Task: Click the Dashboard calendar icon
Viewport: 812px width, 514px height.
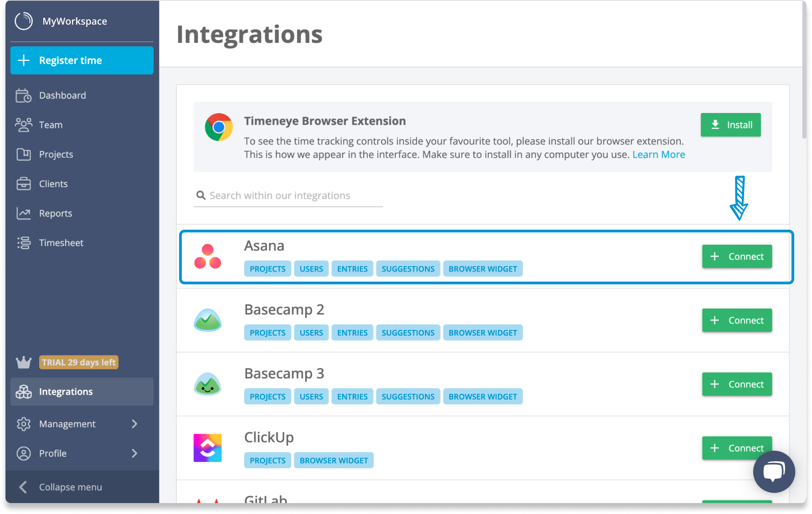Action: pyautogui.click(x=24, y=95)
